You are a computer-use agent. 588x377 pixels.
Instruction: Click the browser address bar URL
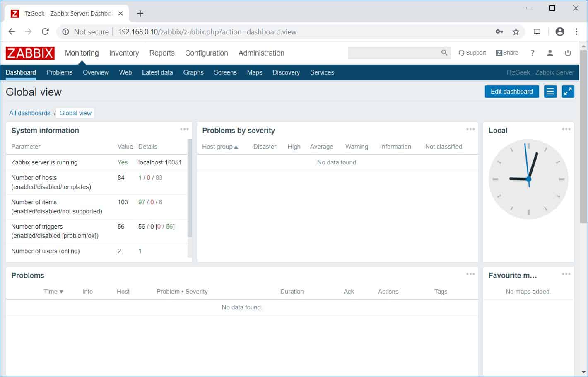click(207, 32)
